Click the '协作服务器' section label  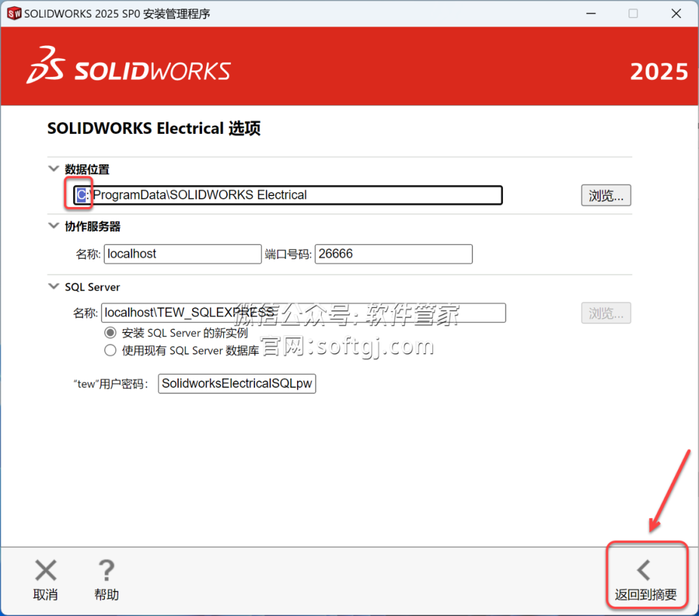tap(93, 226)
